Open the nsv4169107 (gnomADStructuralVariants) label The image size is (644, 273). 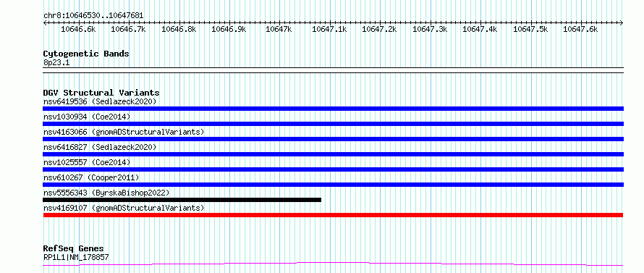pyautogui.click(x=124, y=208)
